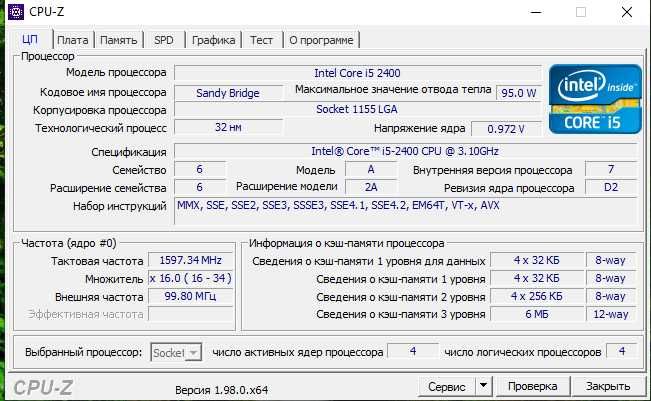Click the empty Эффективная частота field
This screenshot has height=401, width=651.
191,314
